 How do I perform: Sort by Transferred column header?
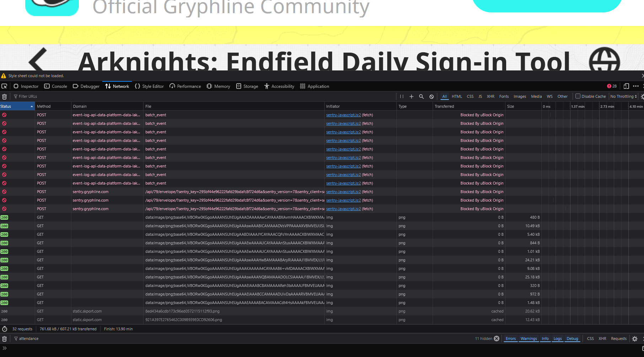point(469,106)
